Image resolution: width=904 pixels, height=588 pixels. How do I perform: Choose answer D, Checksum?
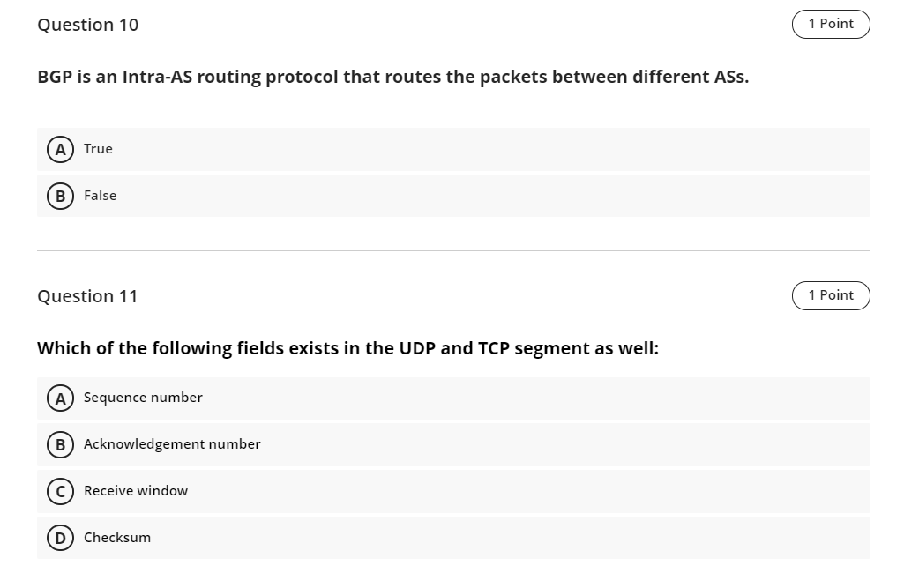(116, 537)
